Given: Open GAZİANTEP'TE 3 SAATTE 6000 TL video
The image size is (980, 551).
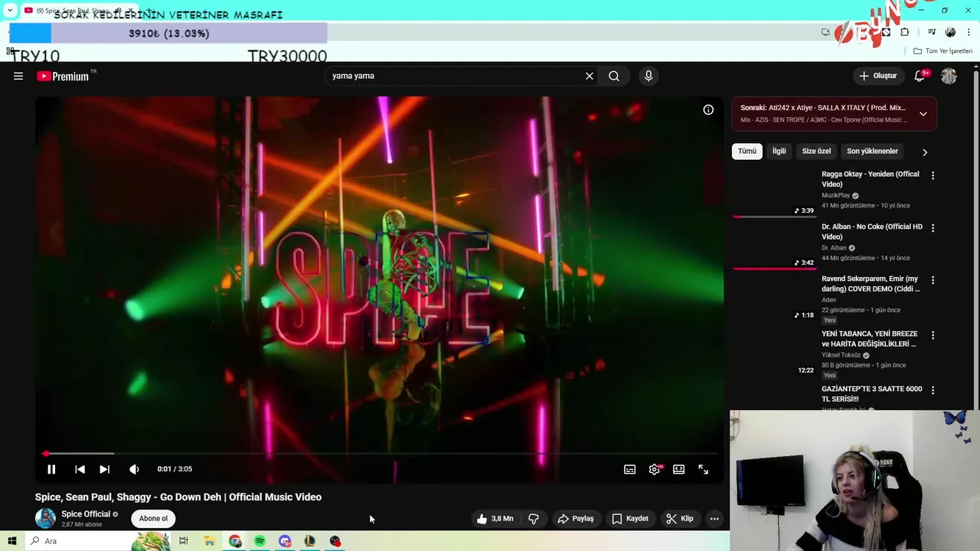Looking at the screenshot, I should pos(872,393).
